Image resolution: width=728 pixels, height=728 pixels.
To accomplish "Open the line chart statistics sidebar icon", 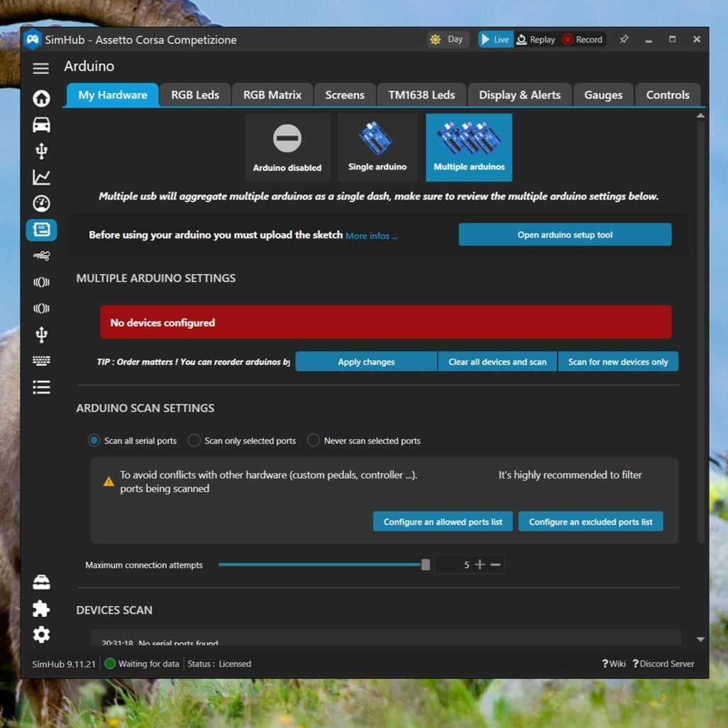I will coord(41,177).
